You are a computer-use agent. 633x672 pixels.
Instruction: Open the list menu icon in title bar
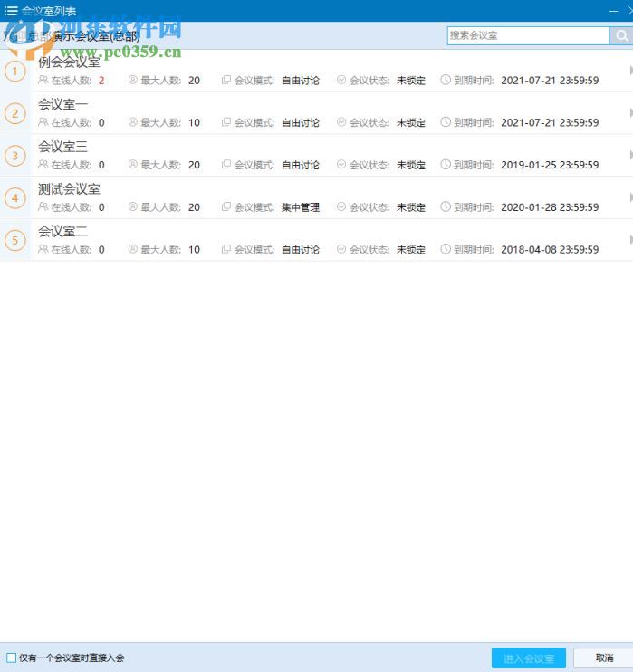click(11, 11)
